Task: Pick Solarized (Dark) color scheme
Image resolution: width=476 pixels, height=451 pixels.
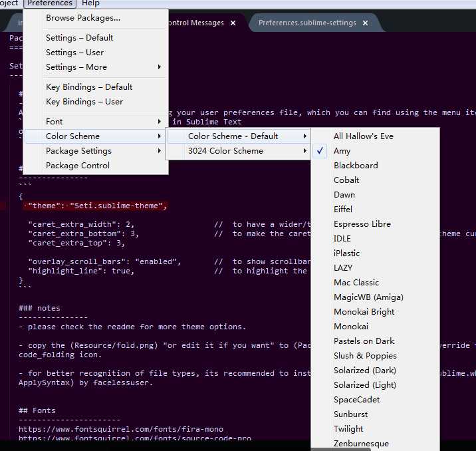Action: [375, 370]
